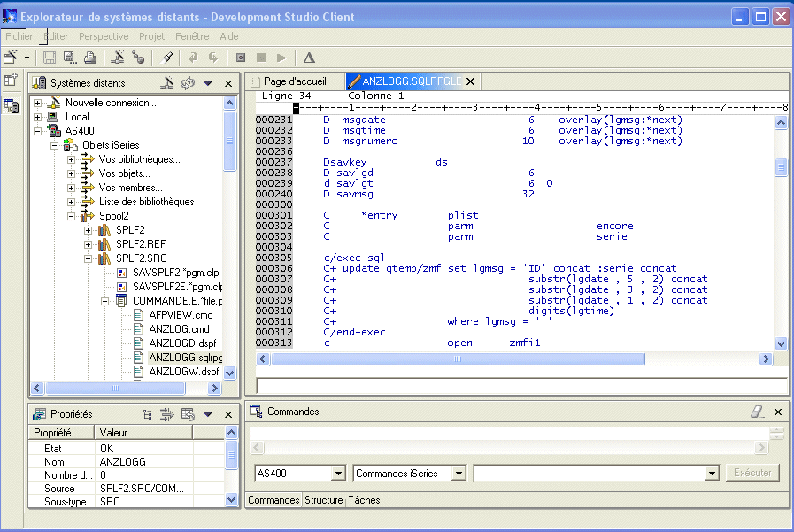
Task: Click the eraser icon in Commandes panel
Action: point(757,412)
